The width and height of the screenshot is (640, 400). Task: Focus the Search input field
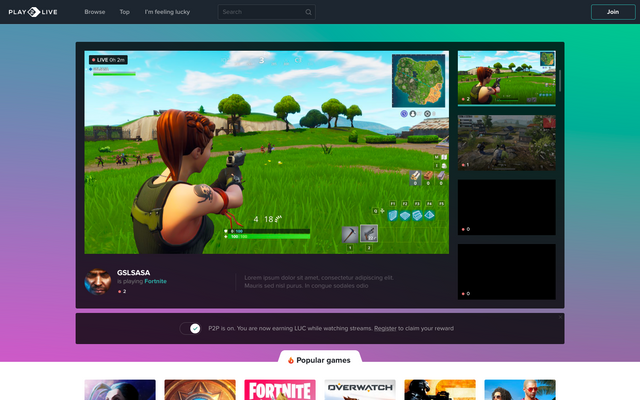267,12
